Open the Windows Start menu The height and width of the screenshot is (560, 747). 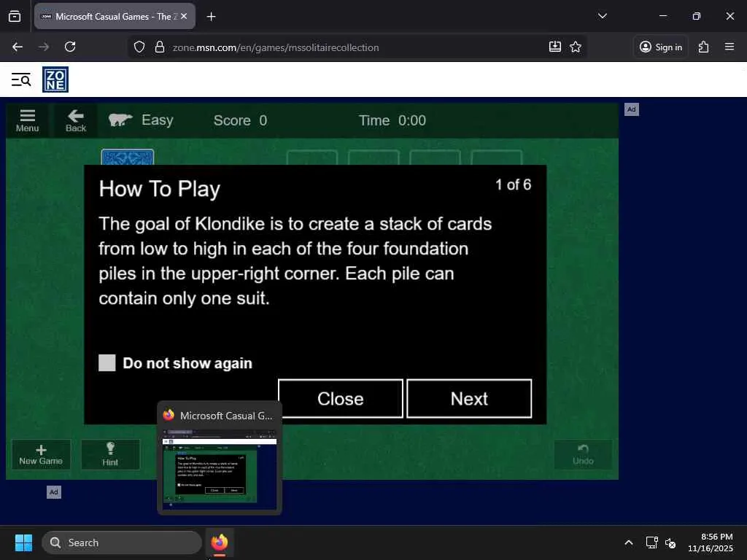(23, 542)
